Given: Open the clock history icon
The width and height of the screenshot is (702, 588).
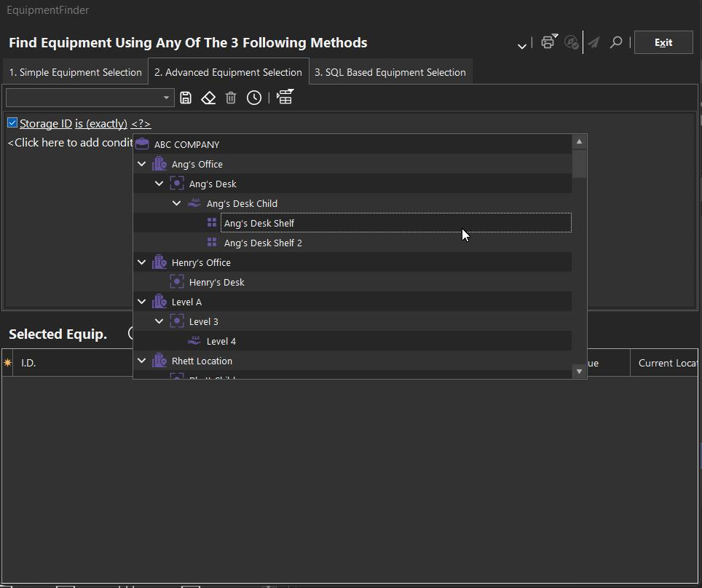Looking at the screenshot, I should click(x=253, y=98).
